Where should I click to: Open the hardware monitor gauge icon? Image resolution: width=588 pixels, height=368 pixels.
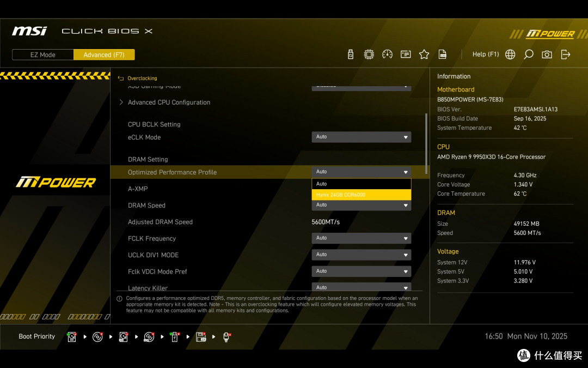[387, 55]
